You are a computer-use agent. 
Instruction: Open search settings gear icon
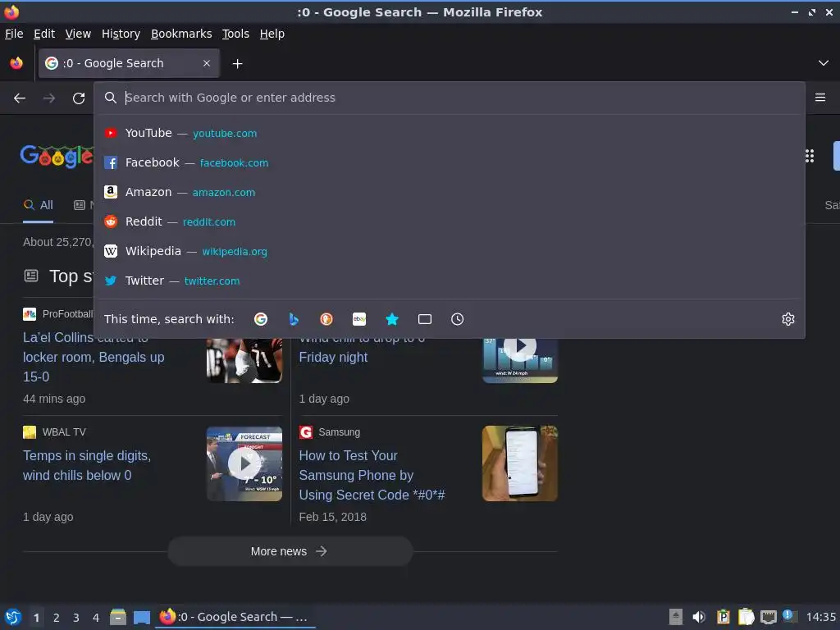pos(788,319)
